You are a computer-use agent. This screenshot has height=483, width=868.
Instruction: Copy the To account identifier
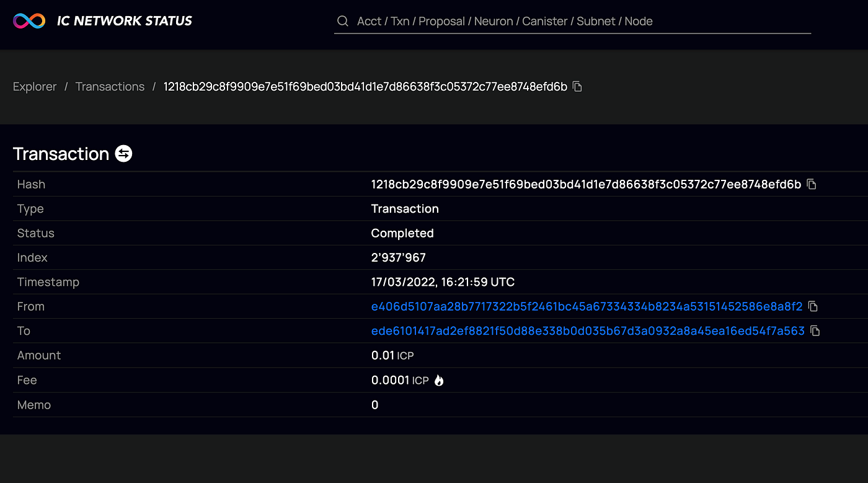click(x=814, y=330)
